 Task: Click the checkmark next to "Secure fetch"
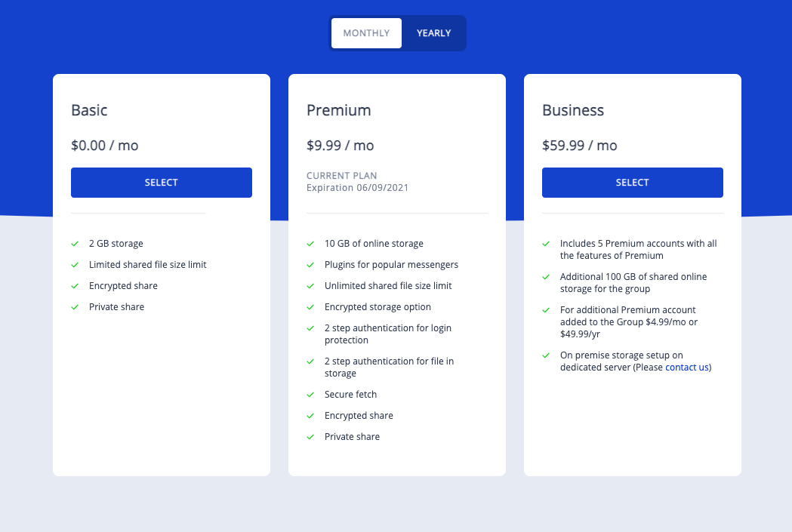point(310,394)
